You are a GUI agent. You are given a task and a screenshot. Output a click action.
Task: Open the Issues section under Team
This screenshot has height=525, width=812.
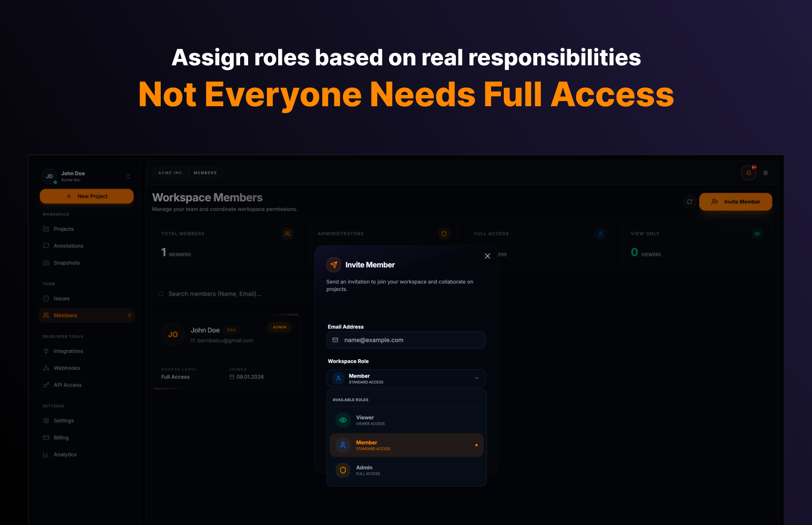point(62,298)
